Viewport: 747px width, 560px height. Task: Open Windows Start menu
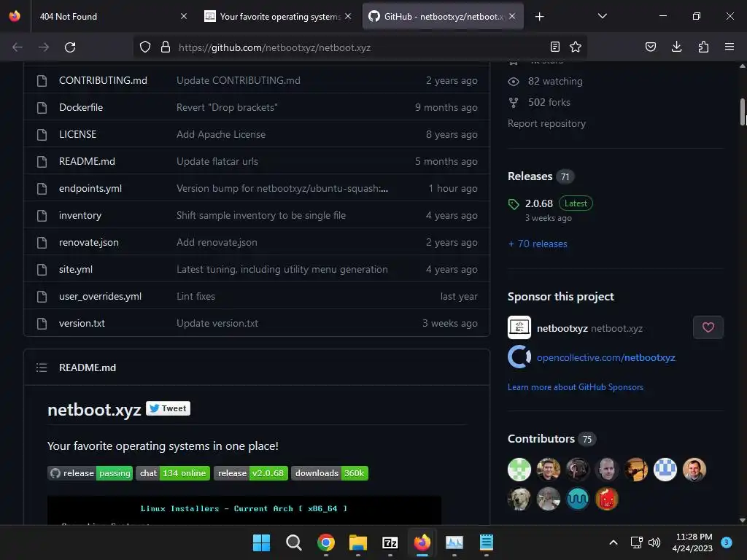tap(261, 542)
